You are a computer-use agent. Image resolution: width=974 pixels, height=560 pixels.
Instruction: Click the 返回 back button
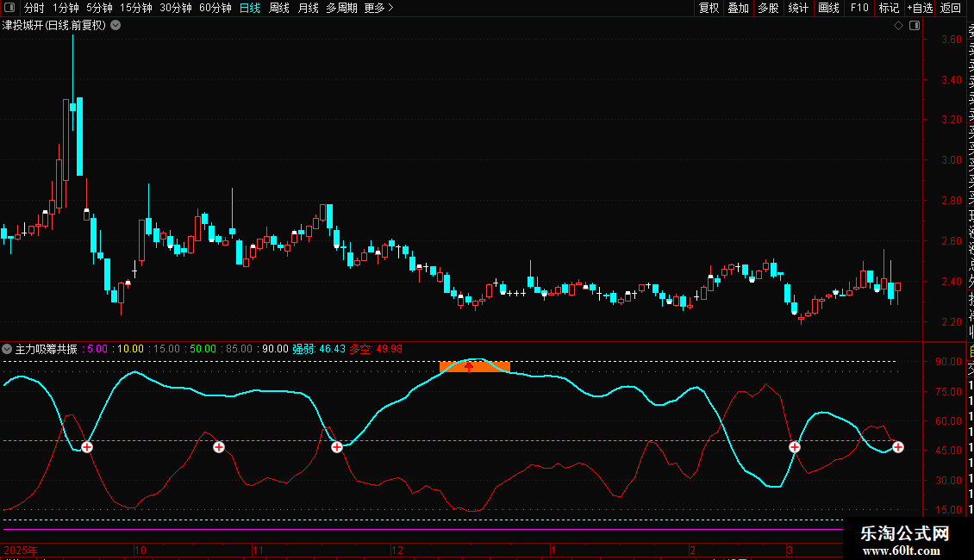point(951,8)
